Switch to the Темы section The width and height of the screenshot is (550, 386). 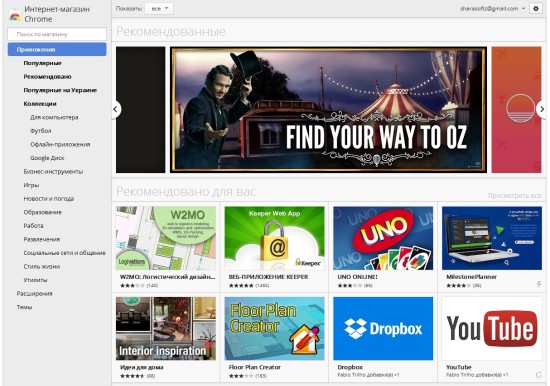pyautogui.click(x=24, y=307)
